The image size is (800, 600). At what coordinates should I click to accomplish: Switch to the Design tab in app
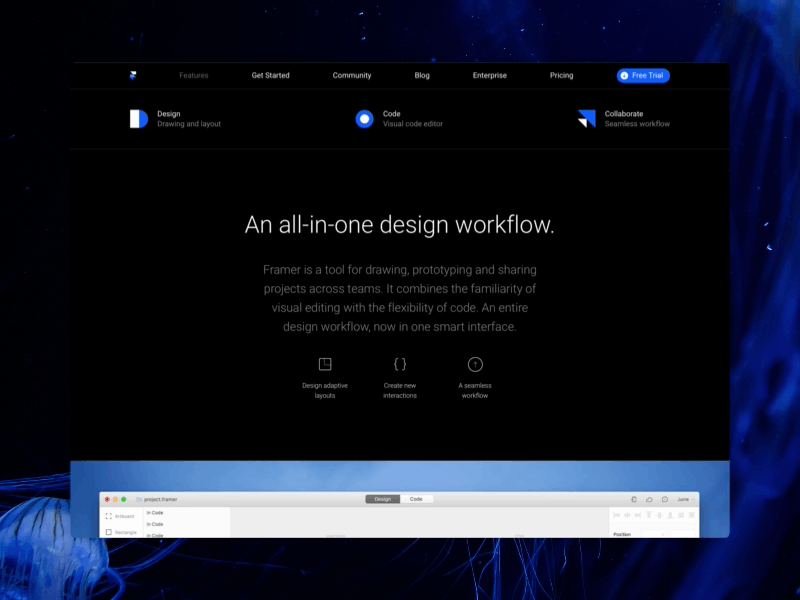point(382,499)
